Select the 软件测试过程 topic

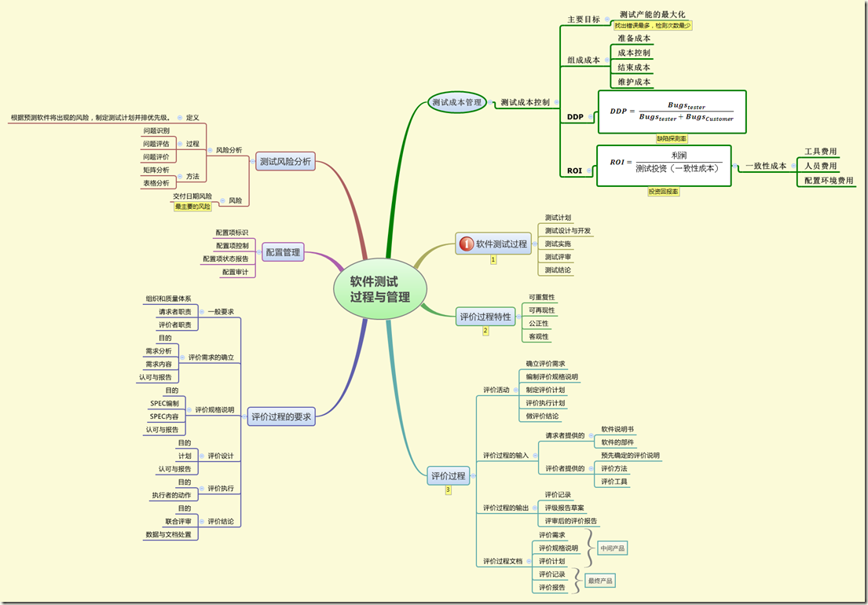[x=493, y=244]
